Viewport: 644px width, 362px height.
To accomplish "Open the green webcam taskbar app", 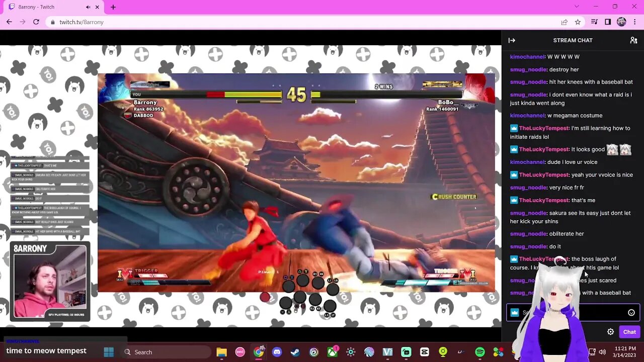I will [443, 352].
